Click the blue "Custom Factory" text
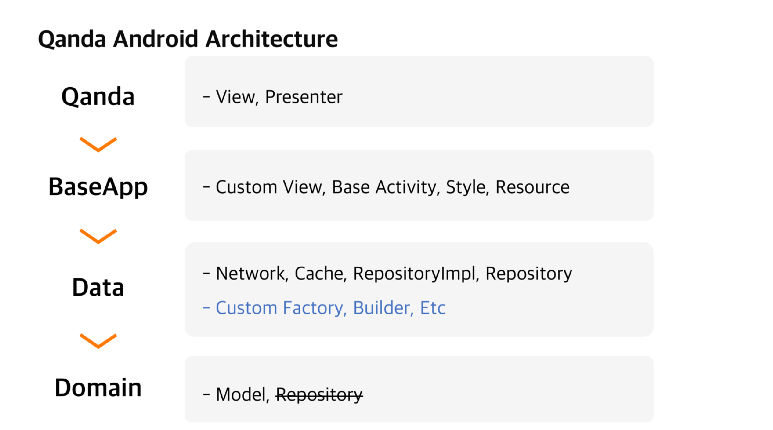 tap(280, 308)
